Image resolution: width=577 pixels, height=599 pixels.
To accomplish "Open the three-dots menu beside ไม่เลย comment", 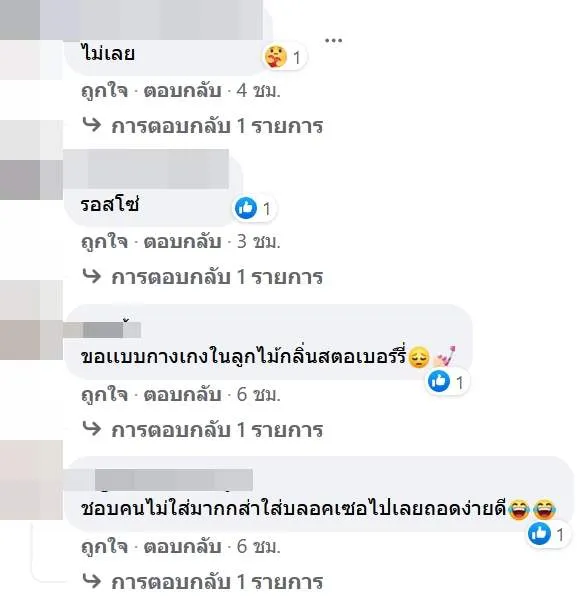I will pyautogui.click(x=333, y=40).
